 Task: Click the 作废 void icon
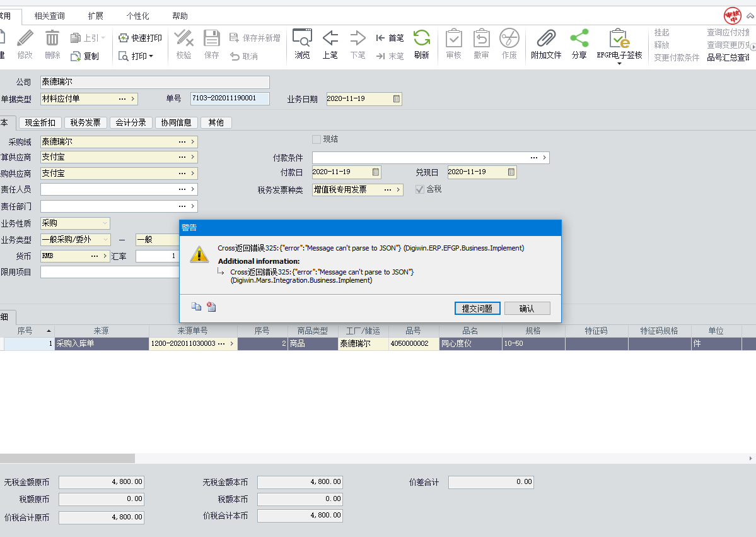click(x=509, y=38)
